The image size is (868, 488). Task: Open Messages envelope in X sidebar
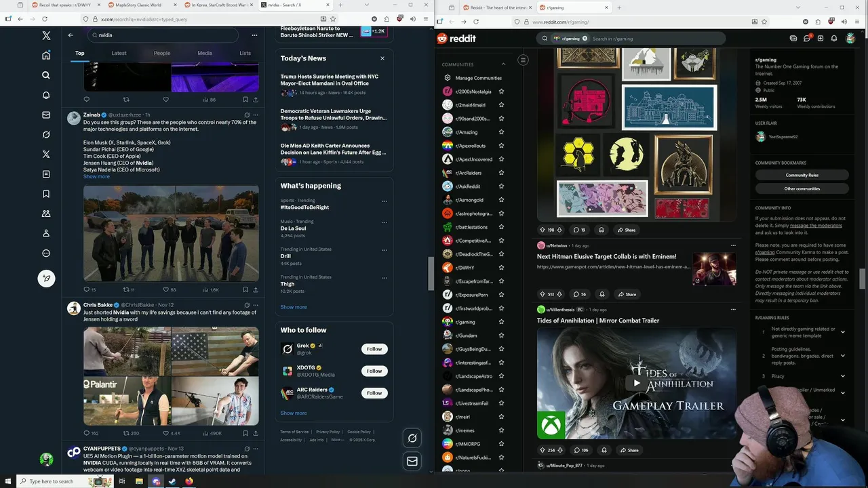click(46, 115)
